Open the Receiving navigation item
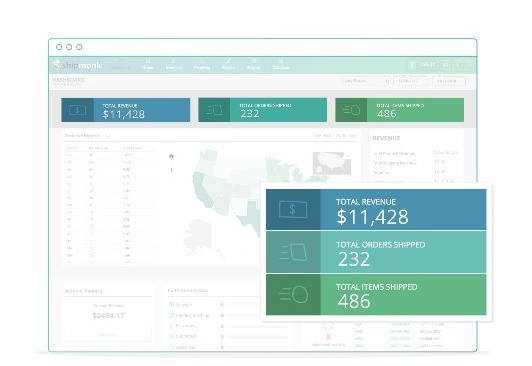 202,64
